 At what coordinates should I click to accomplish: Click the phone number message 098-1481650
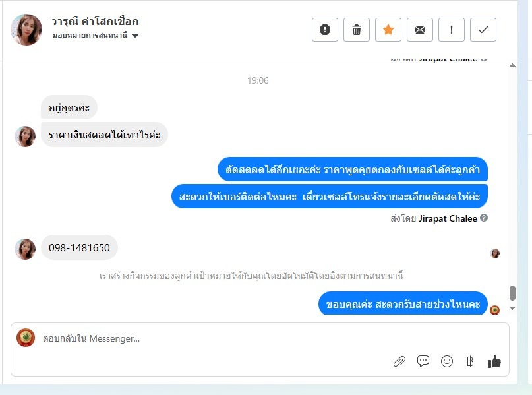[79, 247]
